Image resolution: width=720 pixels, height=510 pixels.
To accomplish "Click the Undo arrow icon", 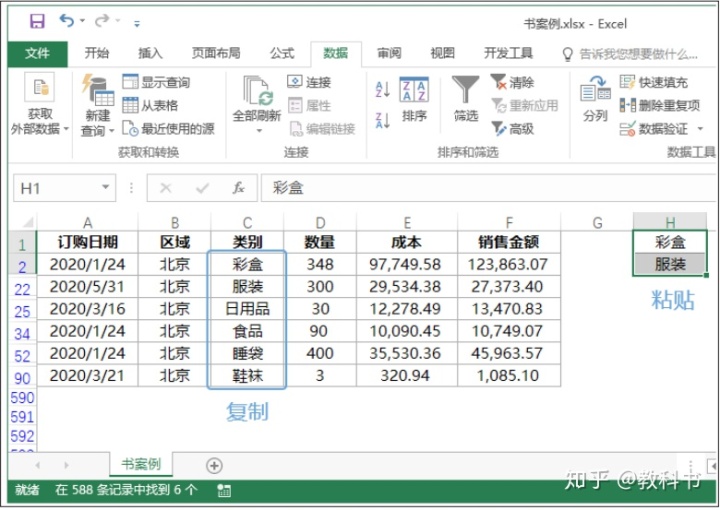I will point(67,21).
